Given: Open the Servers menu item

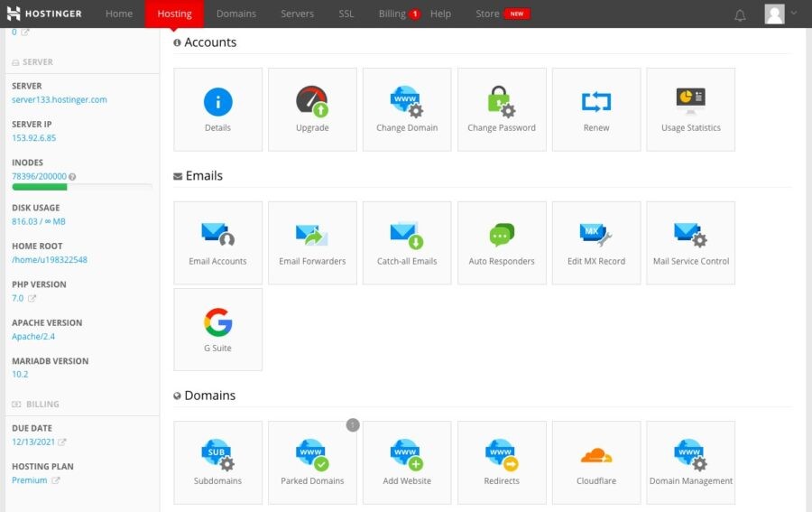Looking at the screenshot, I should (x=297, y=14).
